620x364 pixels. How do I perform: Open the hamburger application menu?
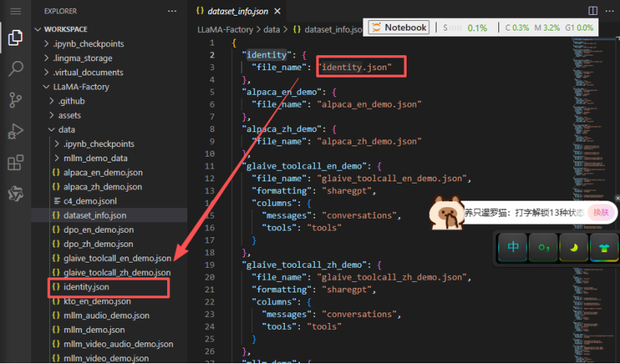coord(16,11)
